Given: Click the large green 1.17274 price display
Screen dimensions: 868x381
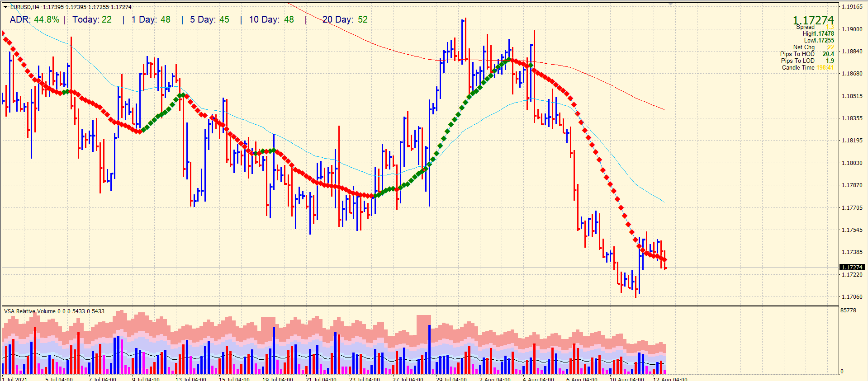Looking at the screenshot, I should tap(813, 20).
